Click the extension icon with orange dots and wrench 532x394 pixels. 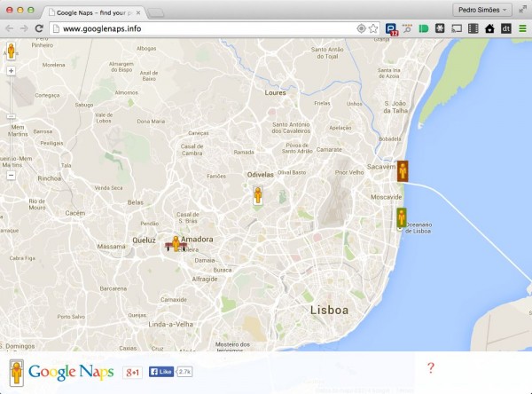pos(407,29)
